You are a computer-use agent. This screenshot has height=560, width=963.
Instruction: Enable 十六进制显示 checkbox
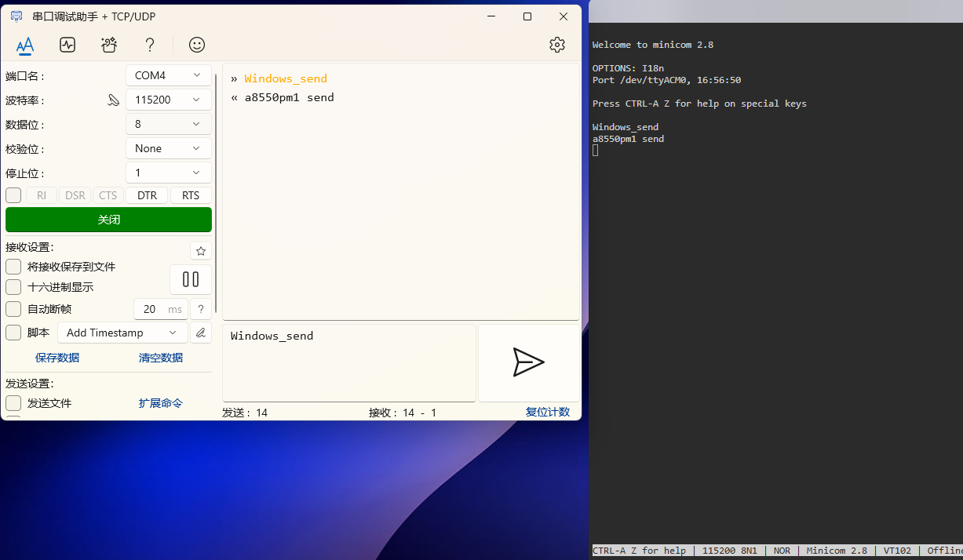click(x=13, y=287)
